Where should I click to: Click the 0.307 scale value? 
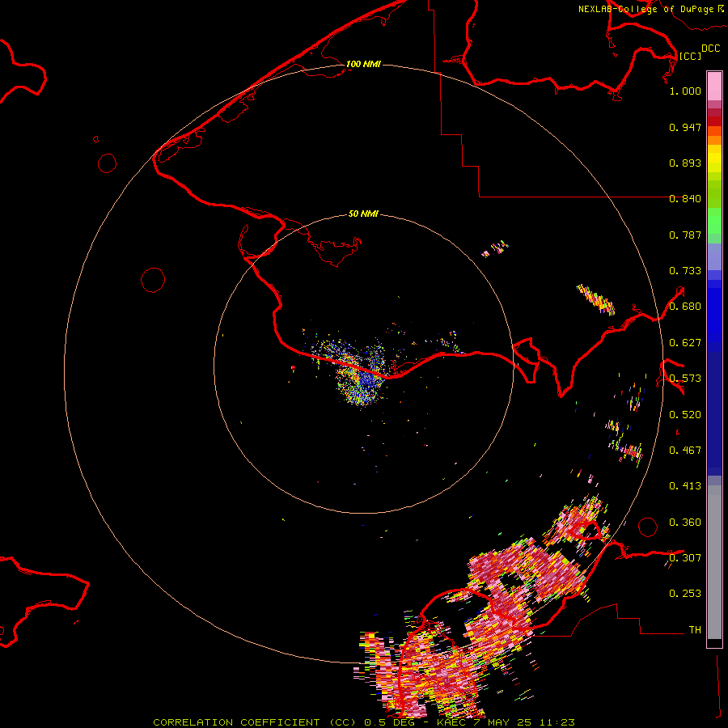(x=685, y=557)
